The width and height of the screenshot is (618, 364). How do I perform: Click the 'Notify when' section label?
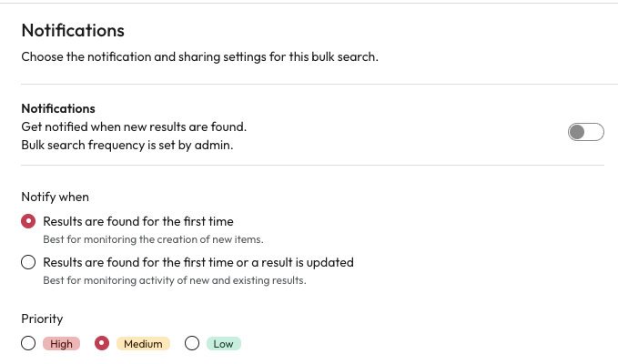pyautogui.click(x=56, y=197)
